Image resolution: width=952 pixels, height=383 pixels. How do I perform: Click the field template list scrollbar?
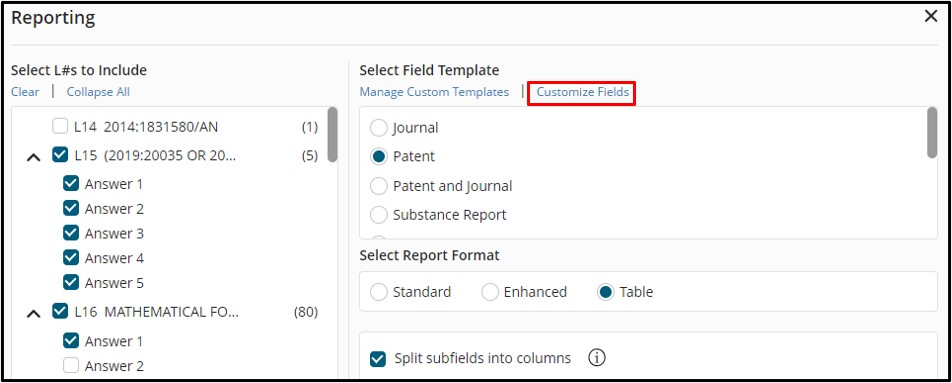[932, 132]
